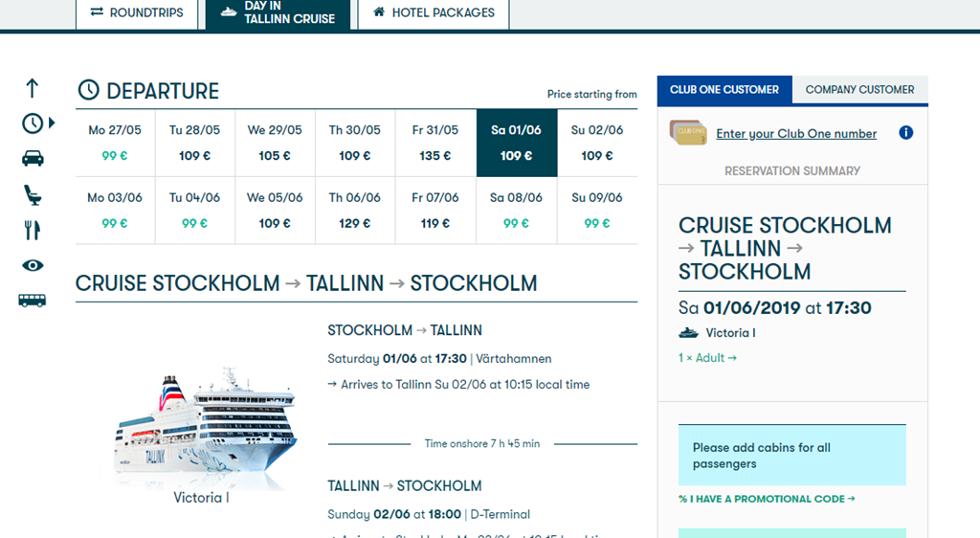Viewport: 980px width, 538px height.
Task: Click the ship icon next to Victoria I summary
Action: (x=688, y=333)
